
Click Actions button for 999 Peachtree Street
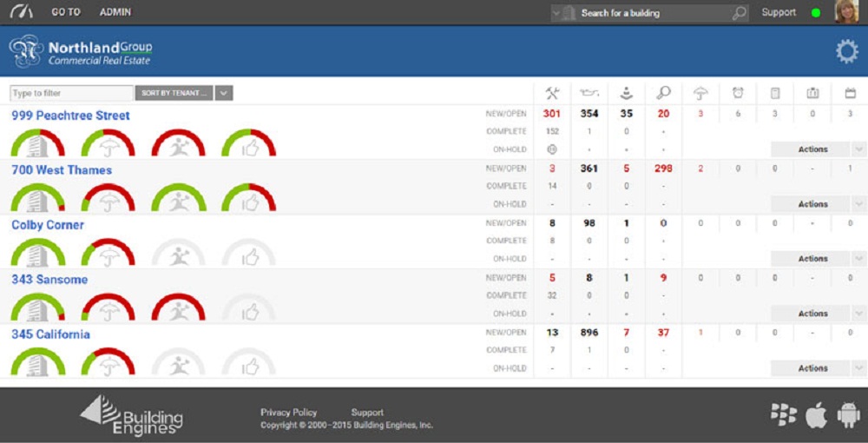click(811, 149)
